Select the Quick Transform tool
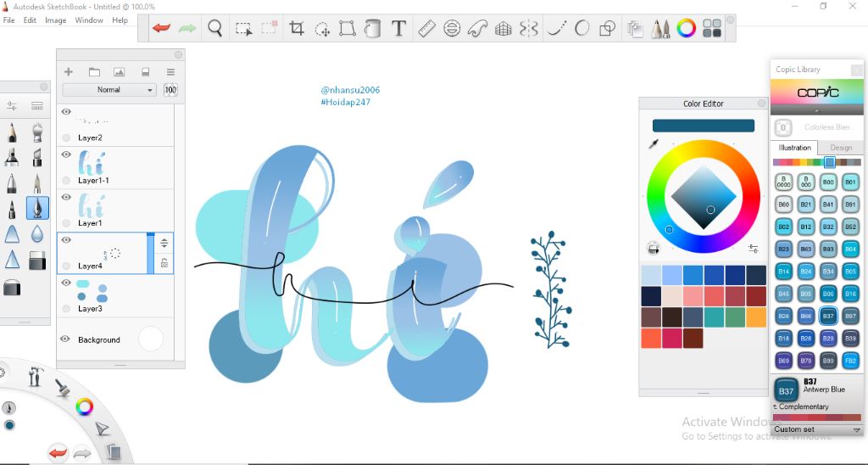The image size is (868, 465). point(322,28)
